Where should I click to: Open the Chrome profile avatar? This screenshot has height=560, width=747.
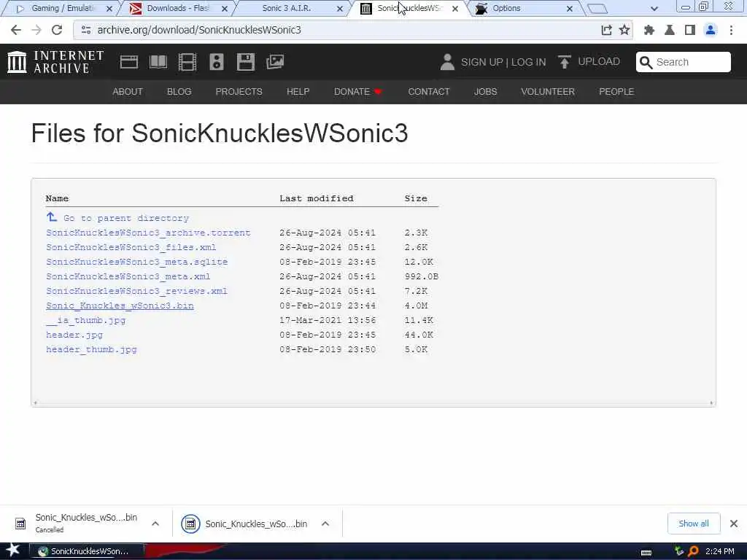coord(711,30)
